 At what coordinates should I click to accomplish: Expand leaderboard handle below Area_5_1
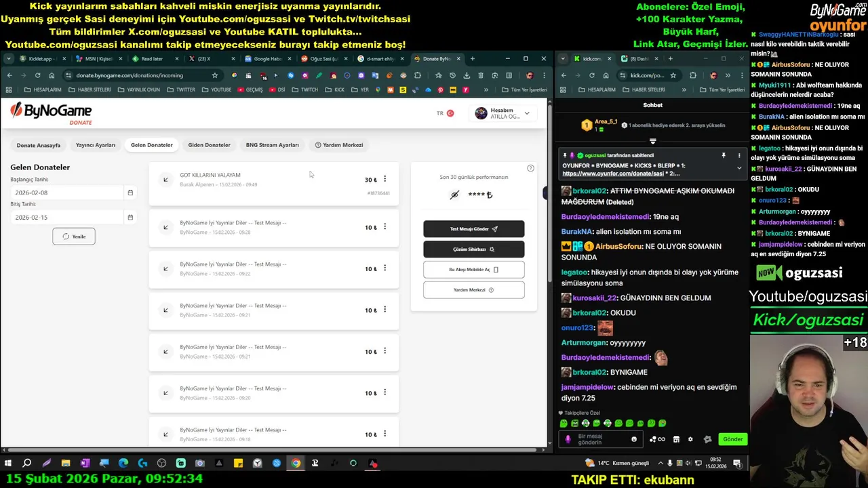[653, 142]
